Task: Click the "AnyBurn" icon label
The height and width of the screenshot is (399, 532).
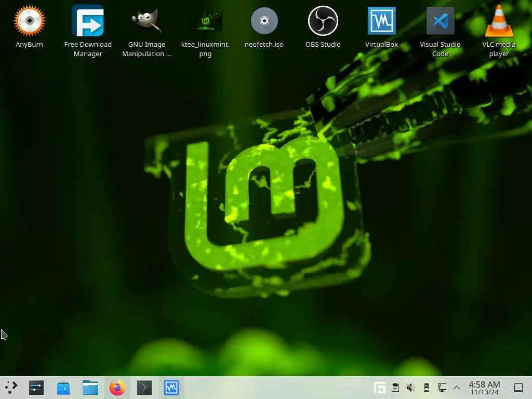Action: click(x=29, y=45)
